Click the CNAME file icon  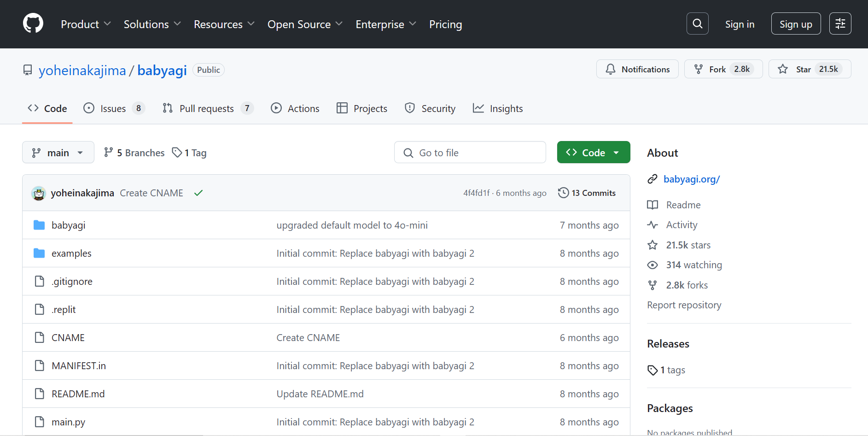(x=40, y=337)
